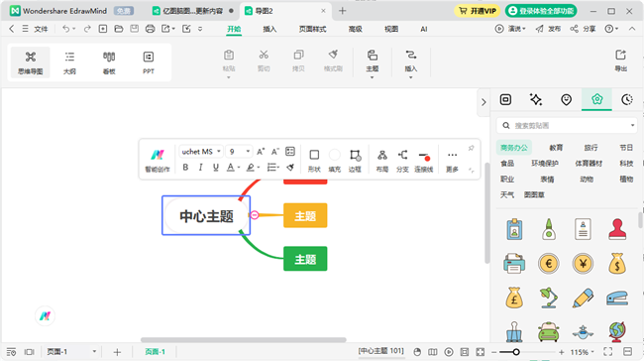Image resolution: width=644 pixels, height=361 pixels.
Task: Insert the red stamp clipart
Action: (x=617, y=229)
